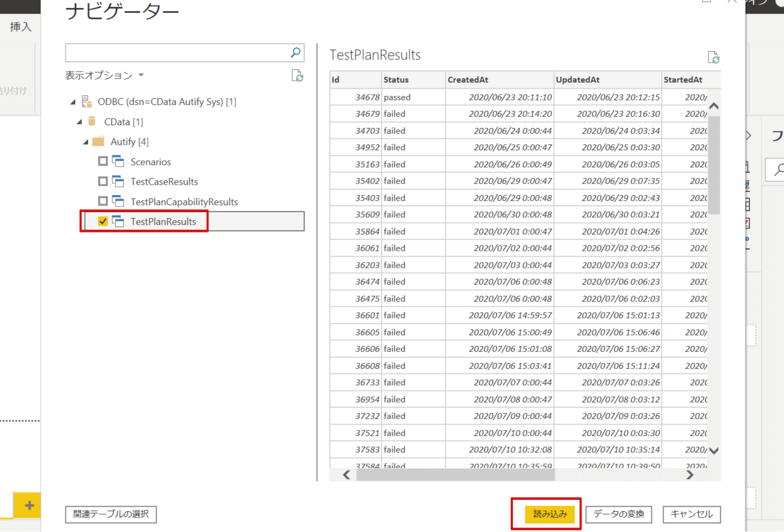Check the Scenarios table checkbox
The width and height of the screenshot is (784, 532).
tap(103, 161)
